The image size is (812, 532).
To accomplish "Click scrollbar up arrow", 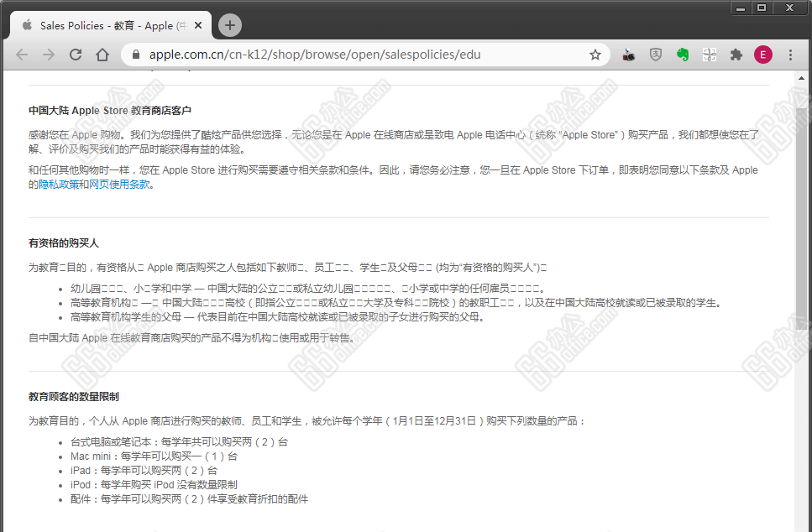I will (x=801, y=78).
